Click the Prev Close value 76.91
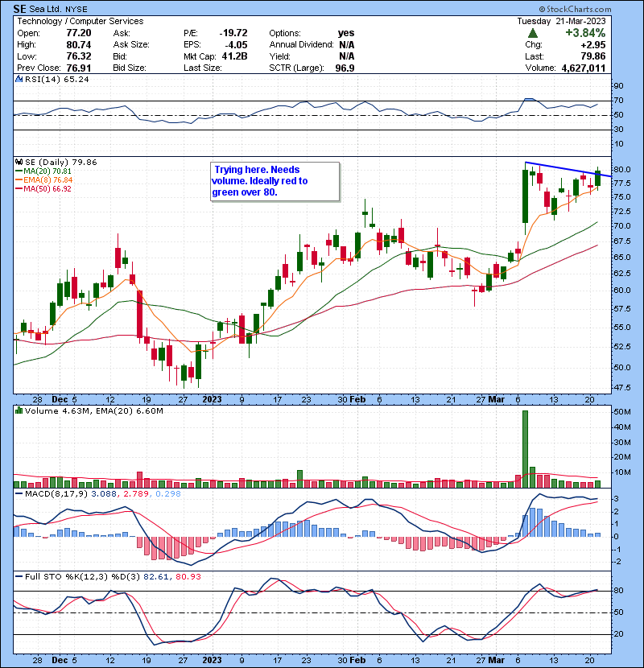This screenshot has height=668, width=644. [79, 68]
